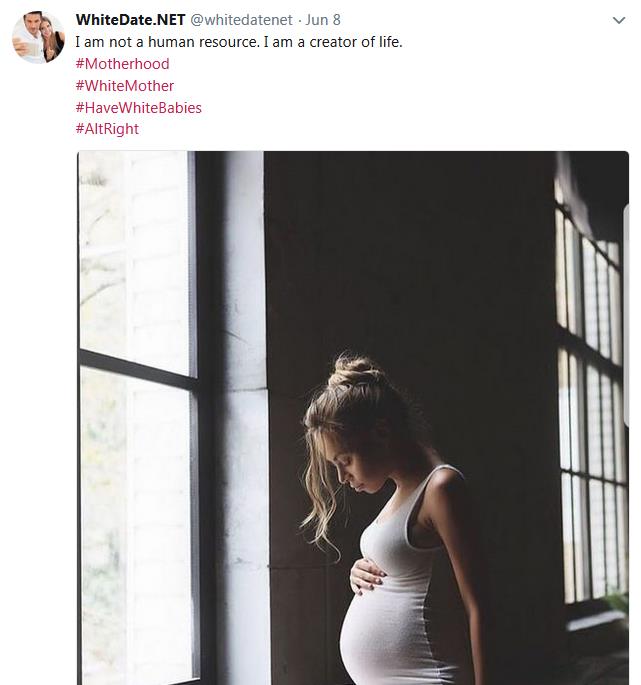Screen dimensions: 641x685
Task: Click the woman's hair bun in the photo
Action: [355, 371]
